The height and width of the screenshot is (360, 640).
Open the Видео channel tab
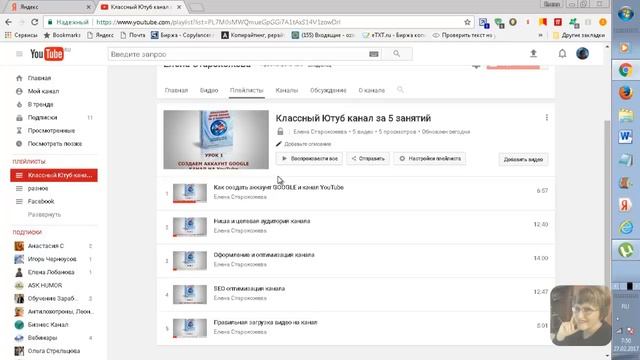click(x=209, y=90)
